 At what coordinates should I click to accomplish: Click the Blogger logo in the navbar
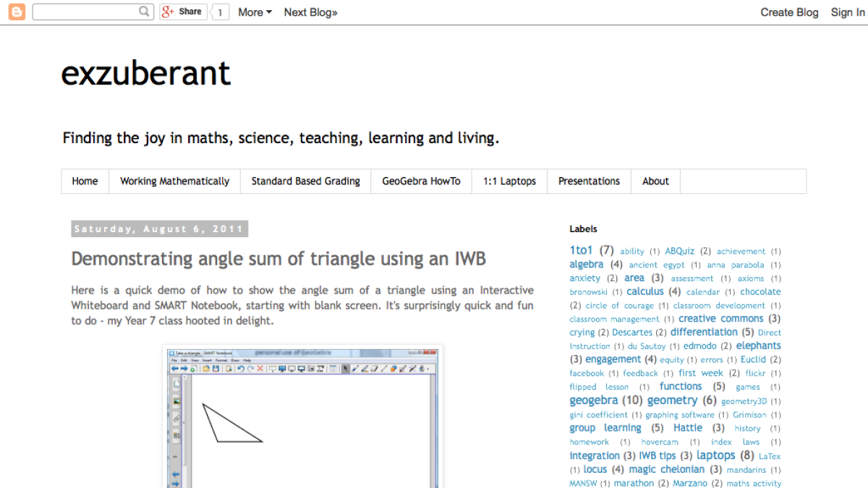(x=16, y=12)
